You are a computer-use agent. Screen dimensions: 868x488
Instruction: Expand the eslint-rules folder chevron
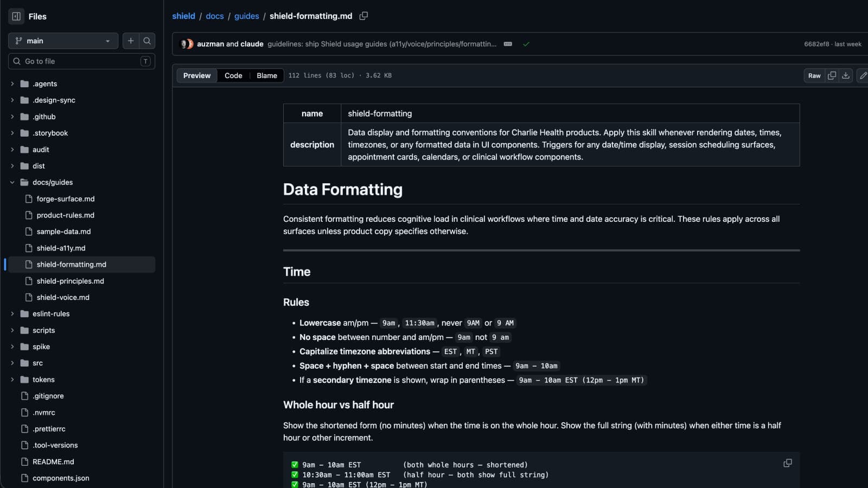pos(12,314)
